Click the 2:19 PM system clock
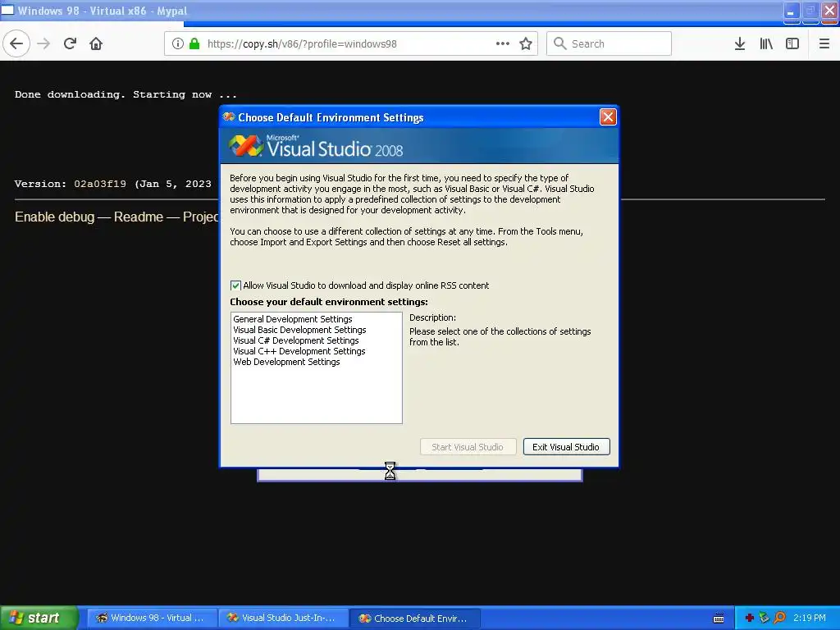This screenshot has height=630, width=840. pos(810,618)
